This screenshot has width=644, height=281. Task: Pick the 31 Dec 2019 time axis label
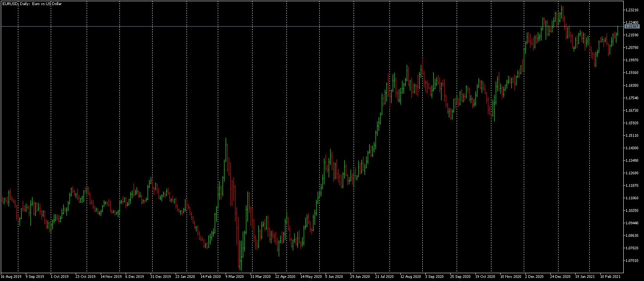click(161, 277)
